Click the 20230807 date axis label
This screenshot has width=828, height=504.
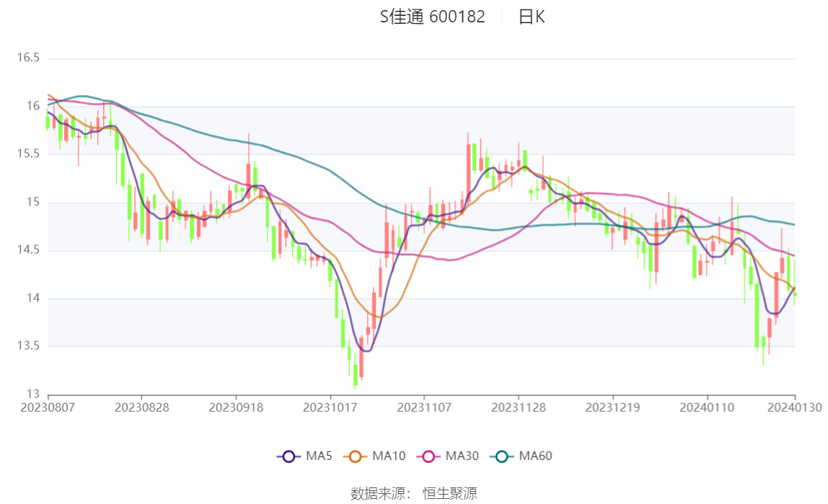[x=48, y=407]
